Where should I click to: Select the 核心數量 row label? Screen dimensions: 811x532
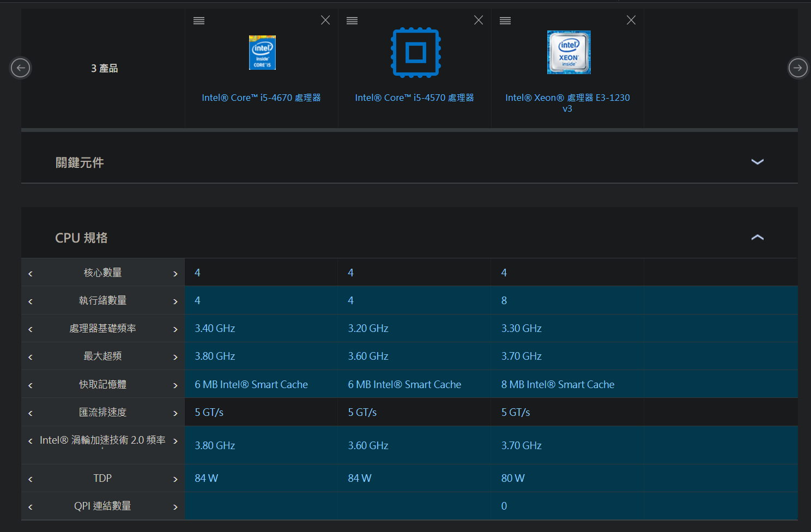tap(102, 273)
